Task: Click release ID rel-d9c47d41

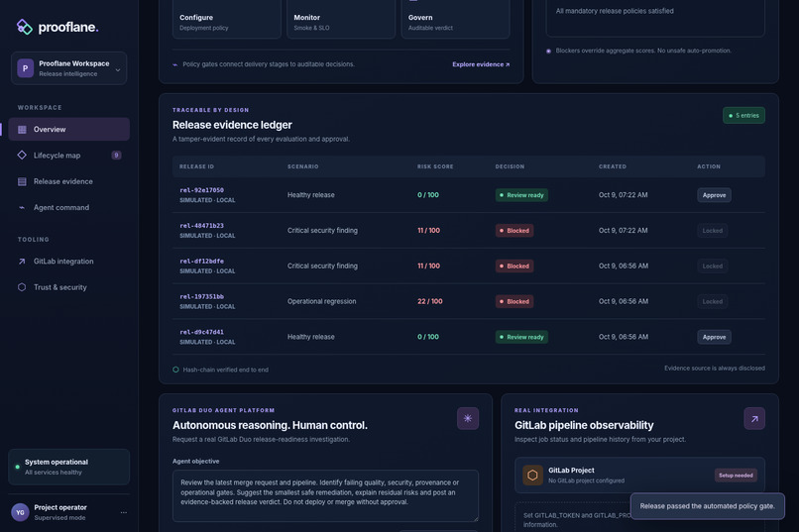Action: click(202, 332)
